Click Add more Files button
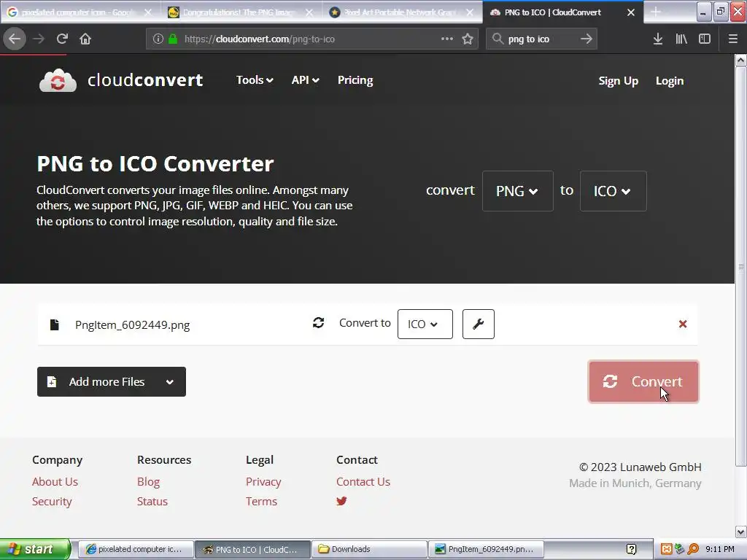Image resolution: width=747 pixels, height=560 pixels. tap(112, 382)
